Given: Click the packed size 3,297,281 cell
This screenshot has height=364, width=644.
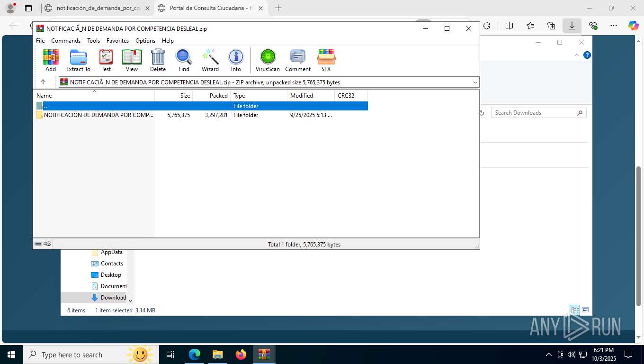Looking at the screenshot, I should point(216,115).
